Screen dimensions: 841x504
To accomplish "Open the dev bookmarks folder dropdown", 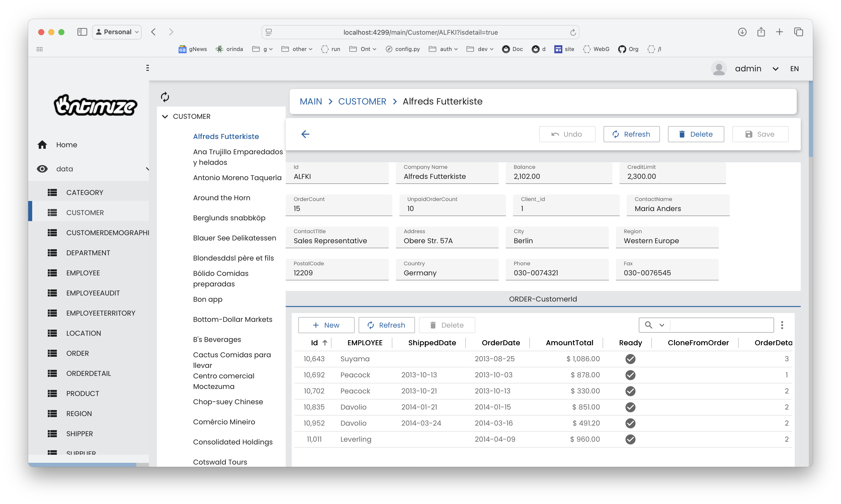I will [480, 49].
